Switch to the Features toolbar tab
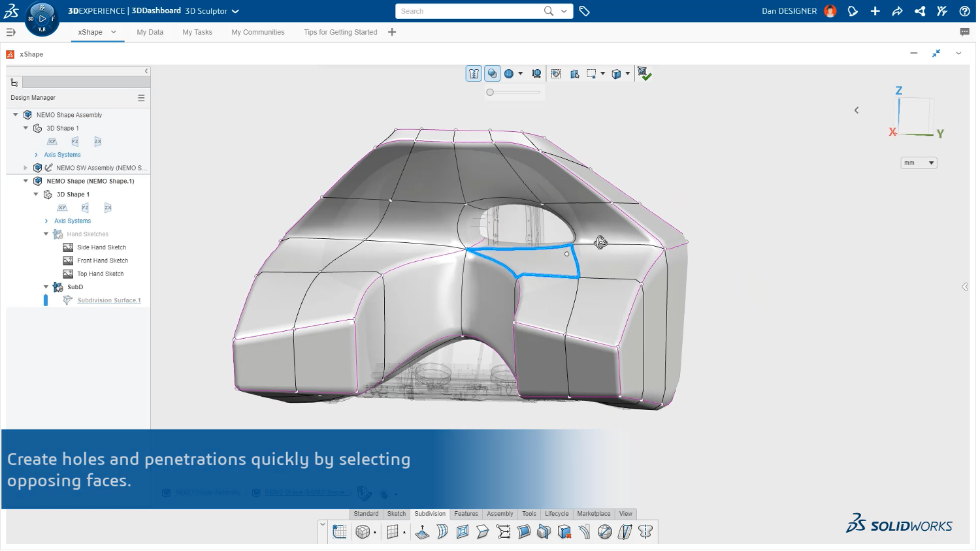The height and width of the screenshot is (551, 980). click(x=466, y=514)
